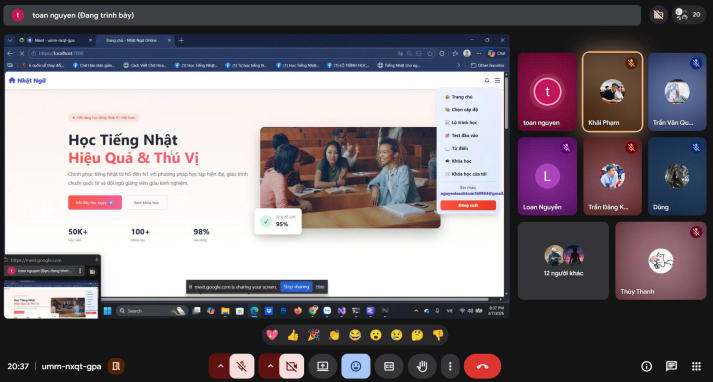
Task: Select Dũng participant tile
Action: tap(677, 176)
